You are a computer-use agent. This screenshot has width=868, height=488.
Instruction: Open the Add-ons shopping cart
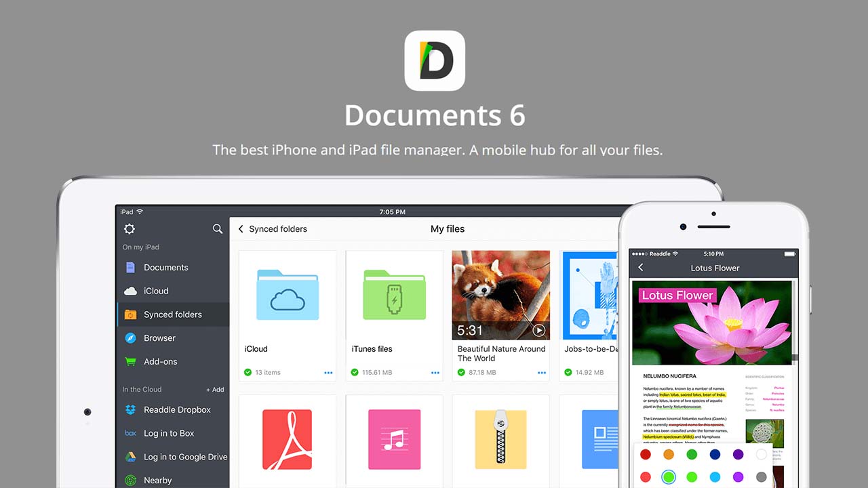tap(130, 362)
